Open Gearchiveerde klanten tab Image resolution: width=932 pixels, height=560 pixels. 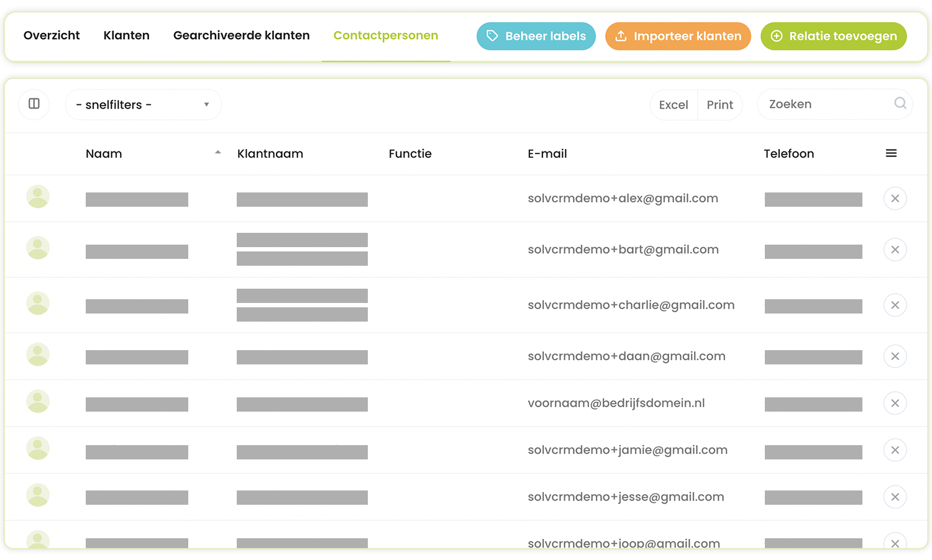click(241, 35)
